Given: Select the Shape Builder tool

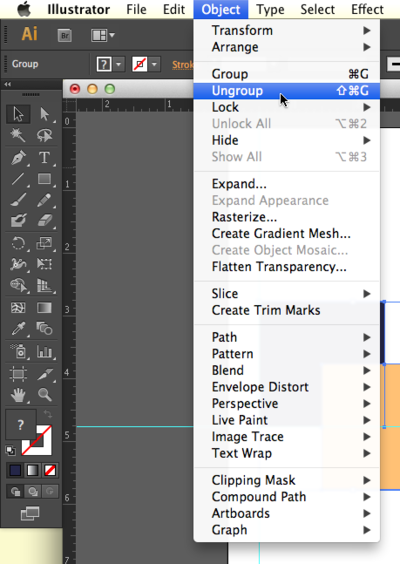Looking at the screenshot, I should tap(18, 286).
